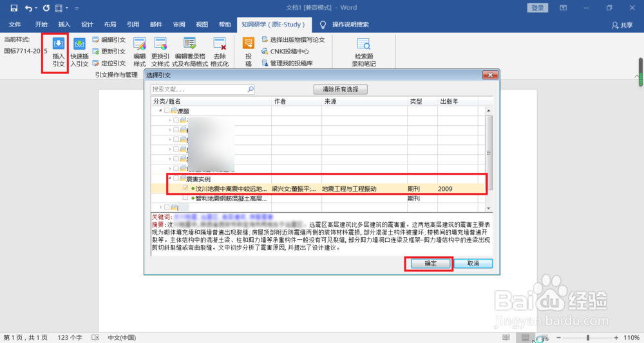Screen dimensions: 644x343
Task: Collapse the 课题 tree node
Action: (x=160, y=110)
